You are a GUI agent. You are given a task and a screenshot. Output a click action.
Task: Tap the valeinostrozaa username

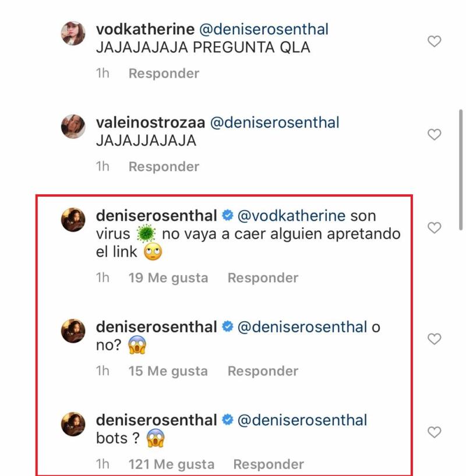150,123
